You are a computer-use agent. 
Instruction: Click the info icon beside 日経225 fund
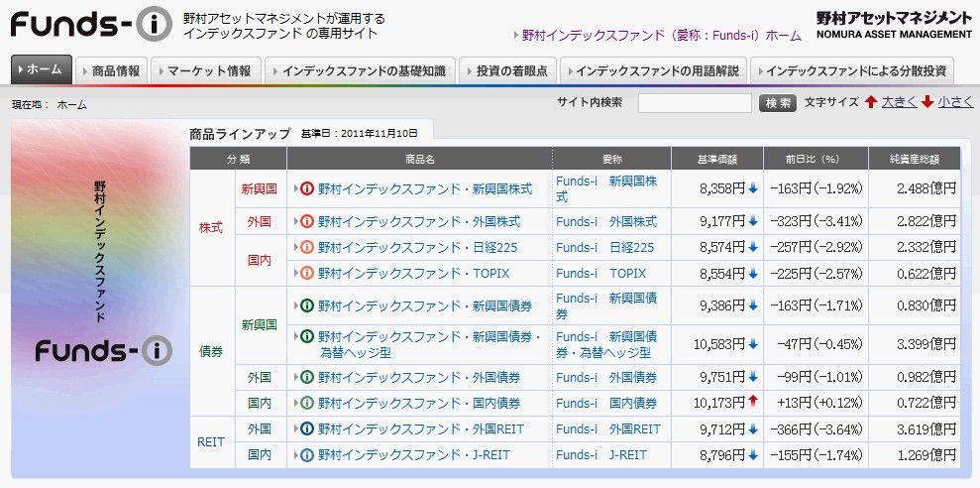[306, 248]
